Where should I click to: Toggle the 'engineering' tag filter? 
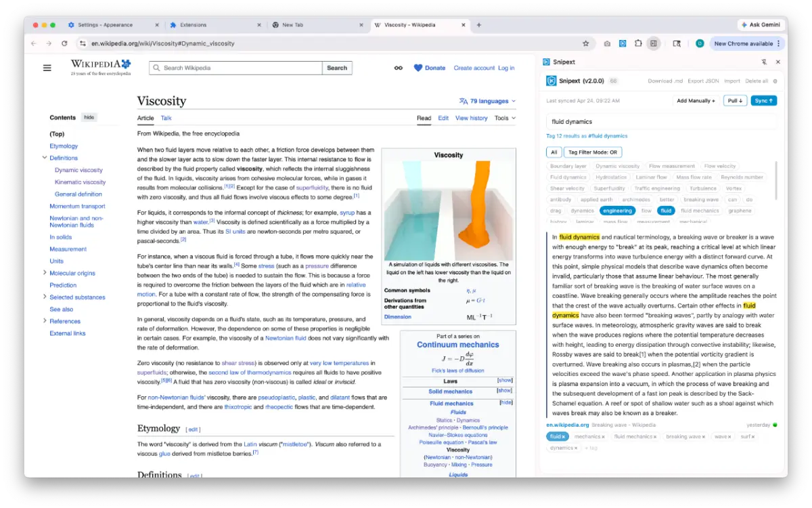click(x=617, y=211)
